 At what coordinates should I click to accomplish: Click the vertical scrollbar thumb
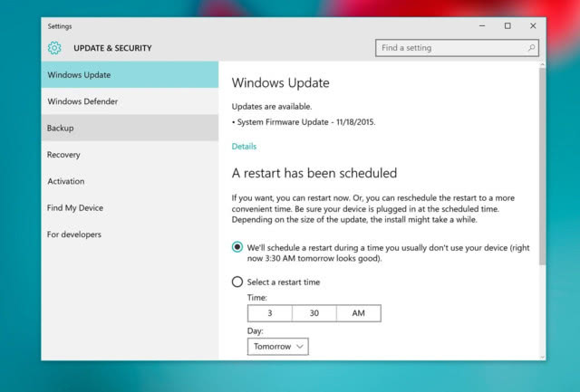point(542,167)
